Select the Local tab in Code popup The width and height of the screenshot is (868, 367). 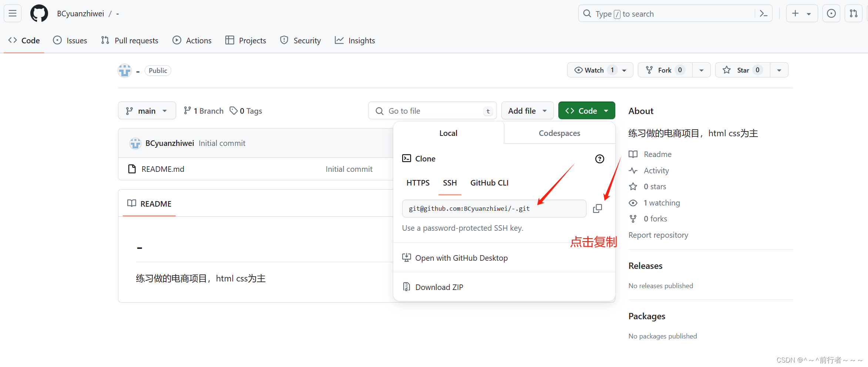coord(448,133)
